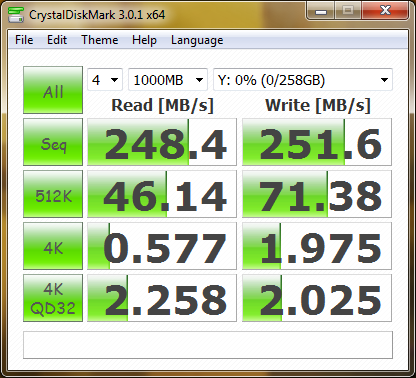Open the Language menu
This screenshot has height=378, width=416.
197,40
